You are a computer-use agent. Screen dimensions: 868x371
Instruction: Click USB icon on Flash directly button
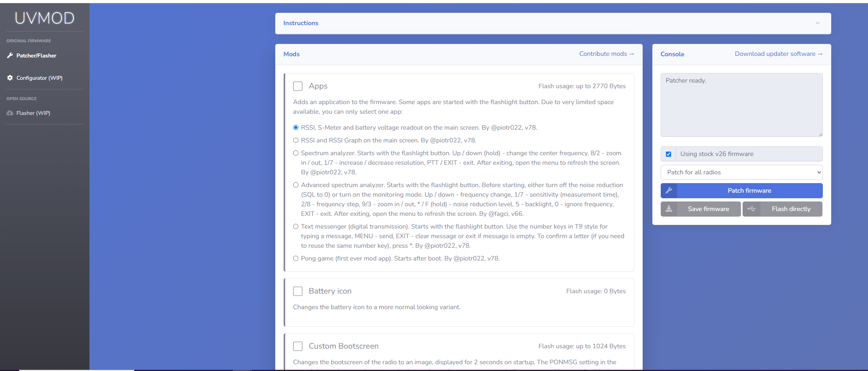751,209
